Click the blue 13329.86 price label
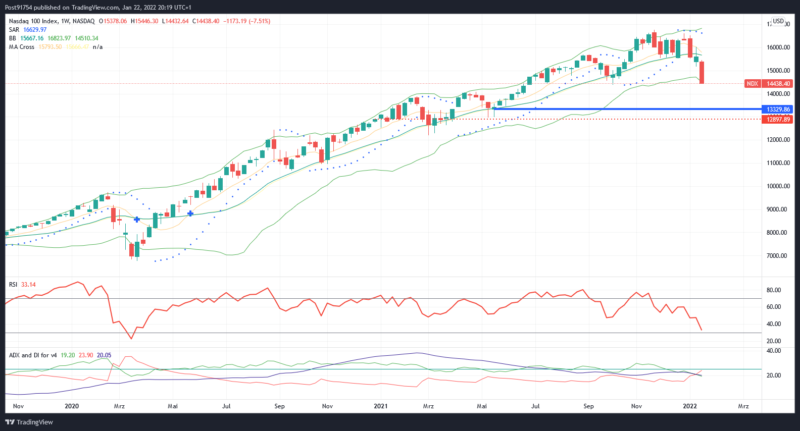Image resolution: width=800 pixels, height=431 pixels. click(x=778, y=108)
